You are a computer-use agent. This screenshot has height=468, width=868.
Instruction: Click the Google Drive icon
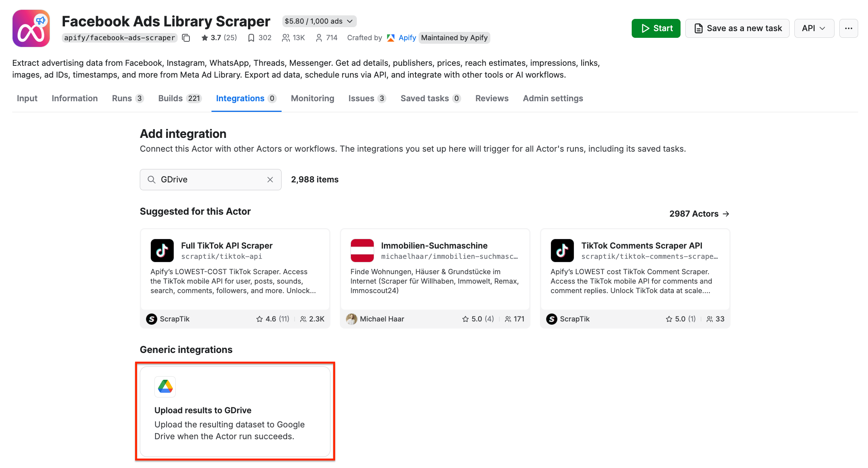(x=165, y=387)
